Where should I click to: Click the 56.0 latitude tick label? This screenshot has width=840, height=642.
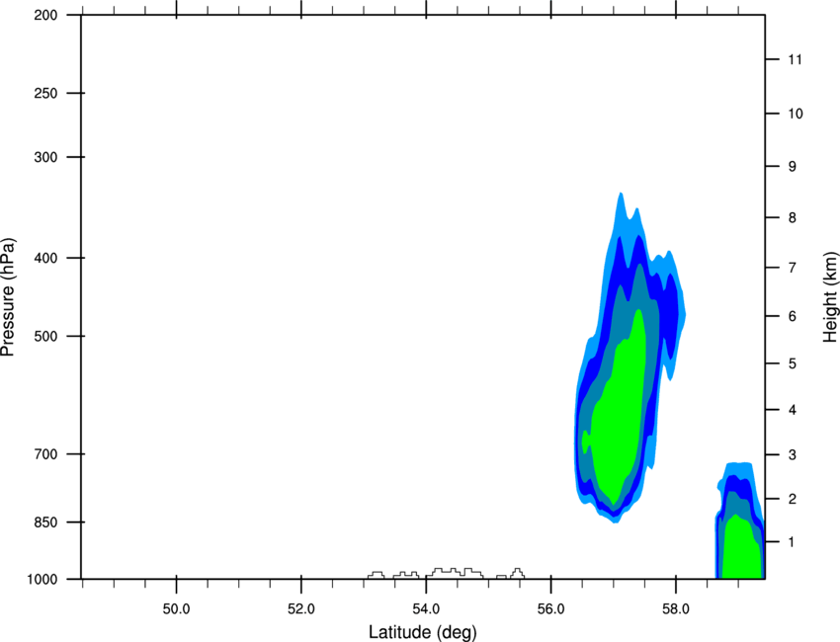(x=551, y=609)
